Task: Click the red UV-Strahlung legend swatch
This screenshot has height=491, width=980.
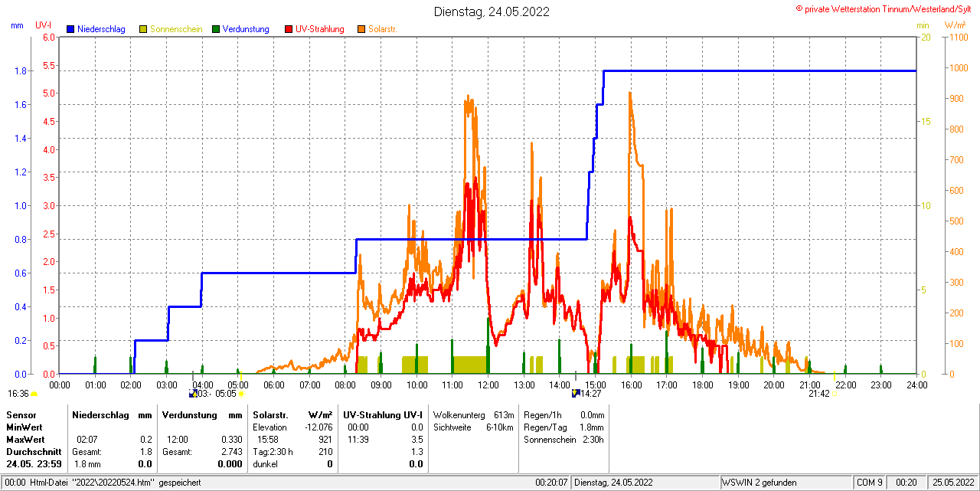Action: click(x=288, y=29)
